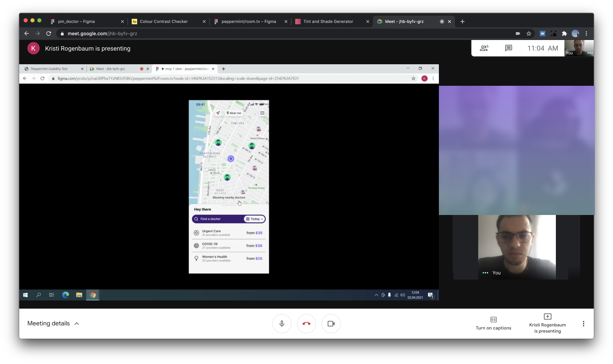The image size is (613, 364).
Task: Open the Chrome three-dot menu
Action: [x=586, y=33]
